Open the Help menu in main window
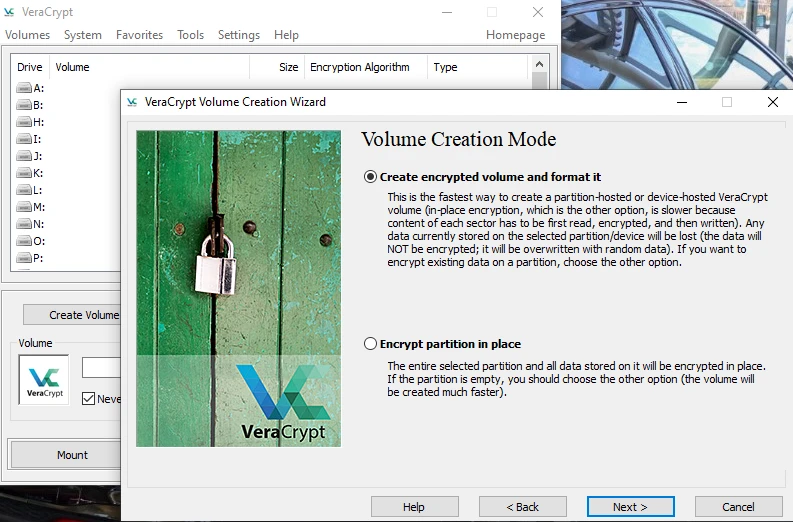 (286, 35)
